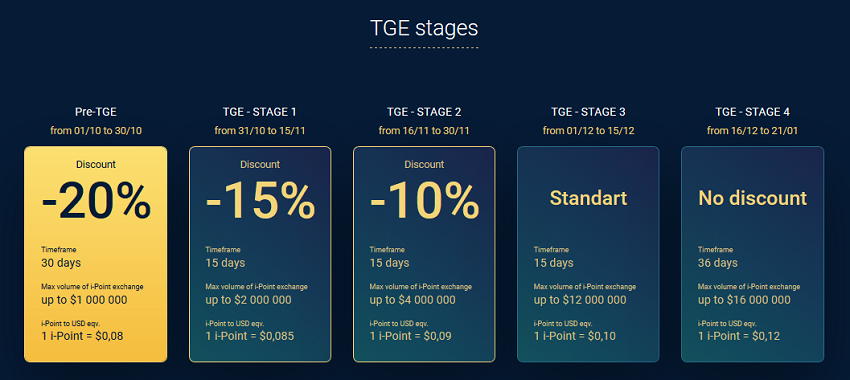Click the date range from 16/12 to 21/01
The width and height of the screenshot is (850, 380).
point(752,131)
